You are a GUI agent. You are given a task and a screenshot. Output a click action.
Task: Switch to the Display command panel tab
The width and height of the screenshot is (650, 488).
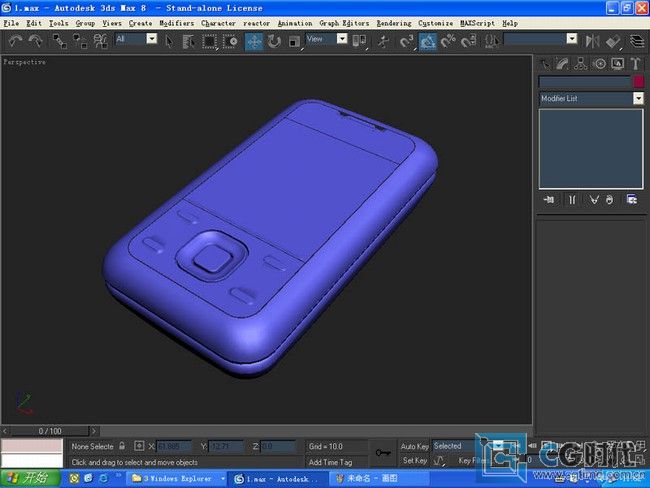tap(617, 64)
